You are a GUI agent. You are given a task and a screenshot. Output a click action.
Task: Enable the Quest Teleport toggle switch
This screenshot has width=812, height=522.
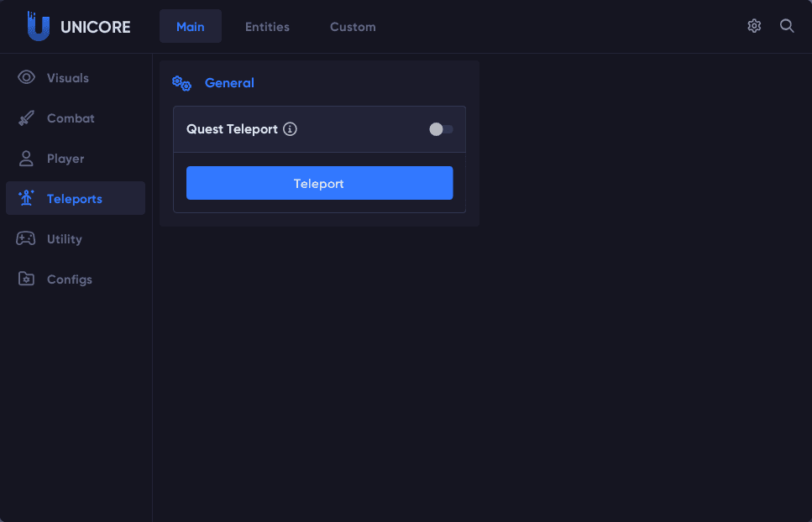(x=441, y=129)
